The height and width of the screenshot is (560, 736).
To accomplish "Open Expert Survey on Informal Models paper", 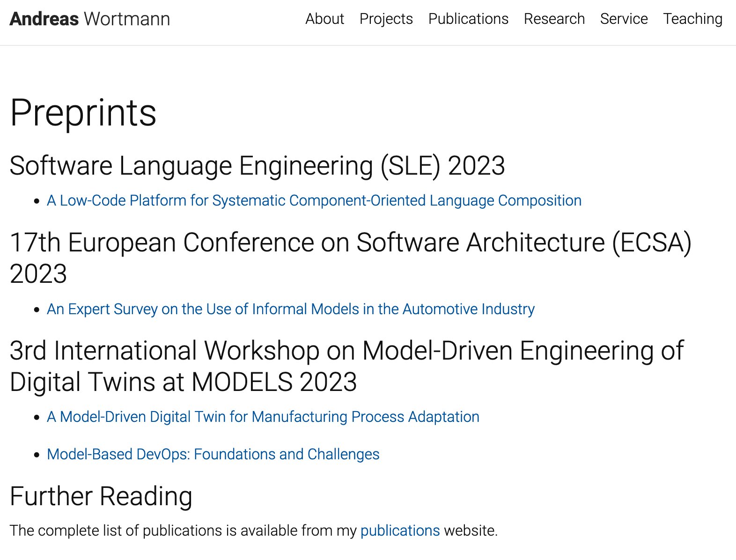I will tap(291, 309).
